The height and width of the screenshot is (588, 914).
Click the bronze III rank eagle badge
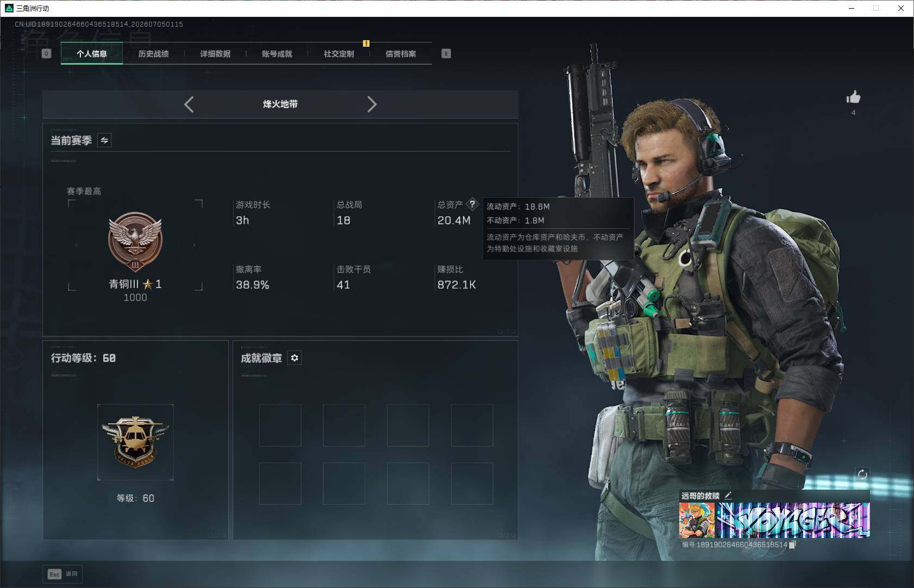135,242
